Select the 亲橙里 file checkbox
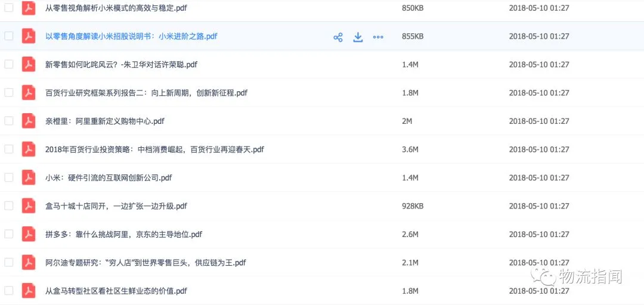The width and height of the screenshot is (644, 305). click(x=8, y=121)
